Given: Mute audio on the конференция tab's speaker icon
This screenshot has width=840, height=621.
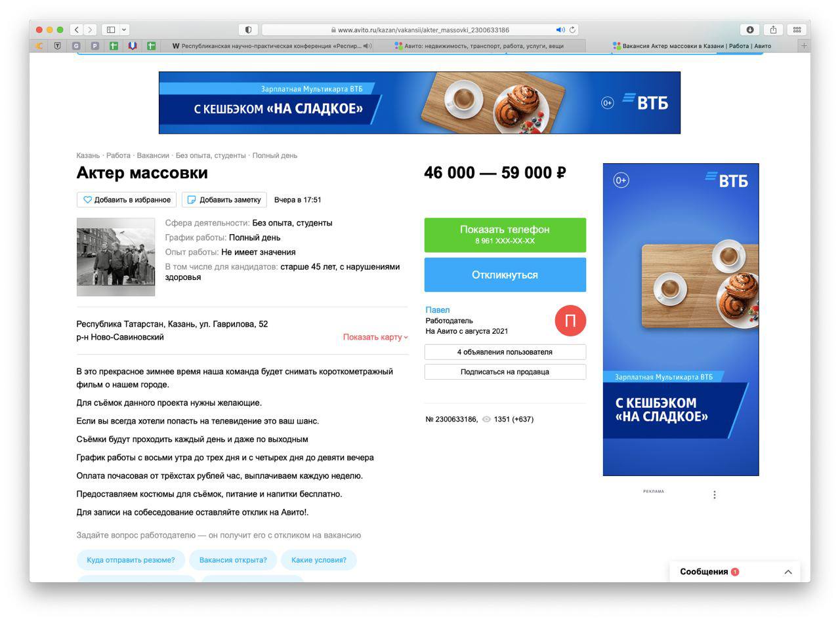Looking at the screenshot, I should [x=367, y=46].
